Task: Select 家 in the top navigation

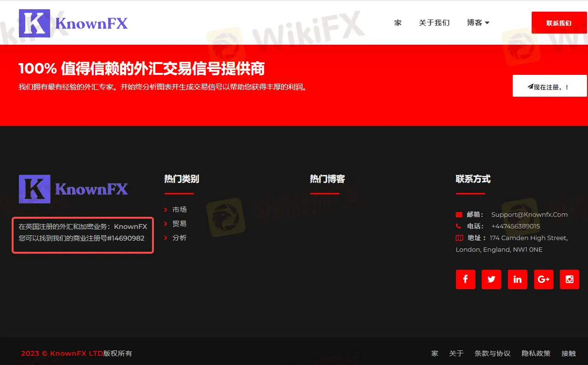Action: click(x=398, y=22)
